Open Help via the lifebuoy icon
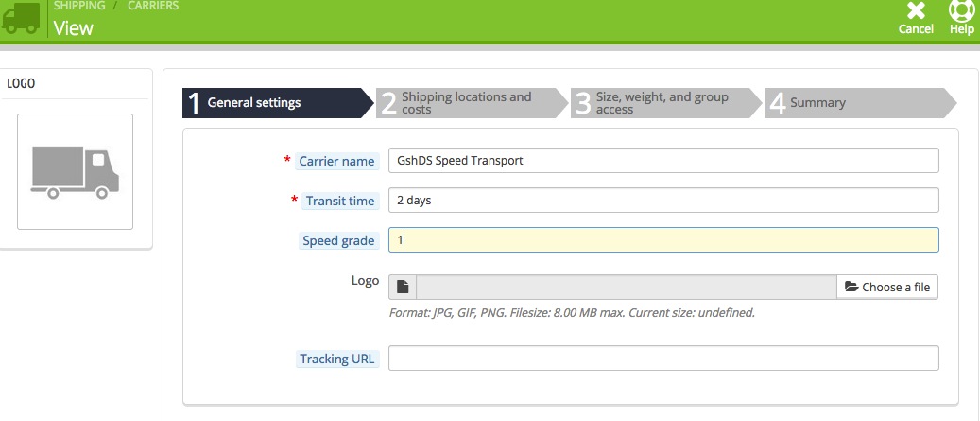Image resolution: width=980 pixels, height=421 pixels. 961,11
